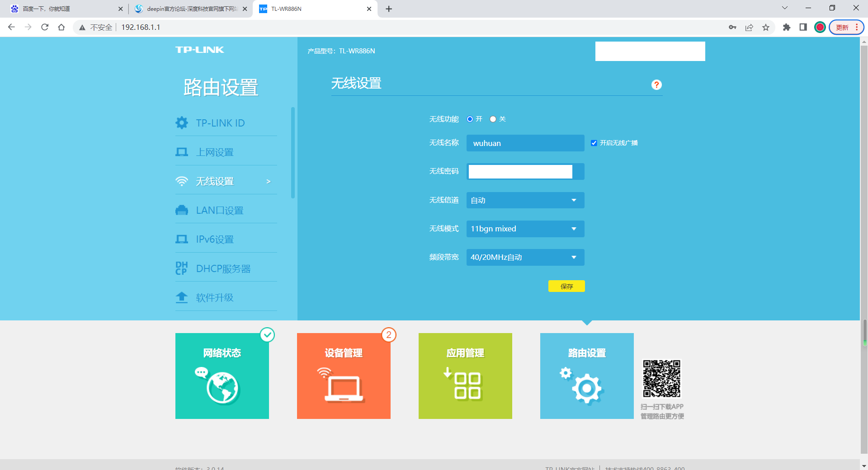Uncheck the 开启无线广播 checkbox
The height and width of the screenshot is (470, 868).
[x=594, y=143]
